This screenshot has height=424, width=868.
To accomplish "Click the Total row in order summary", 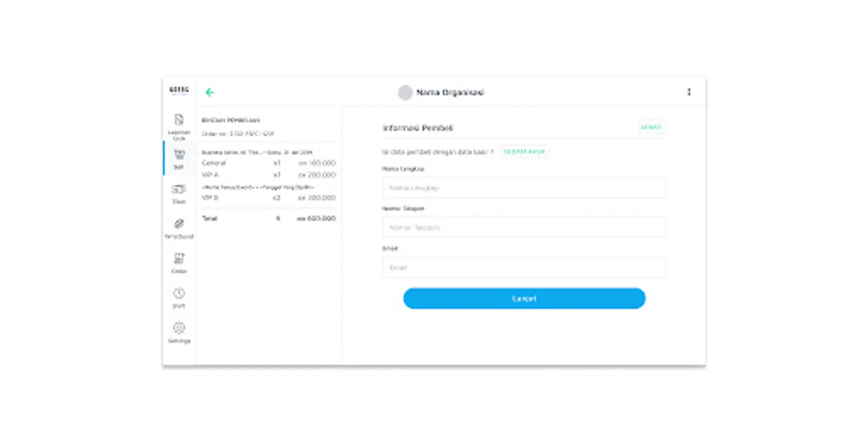I will tap(268, 219).
